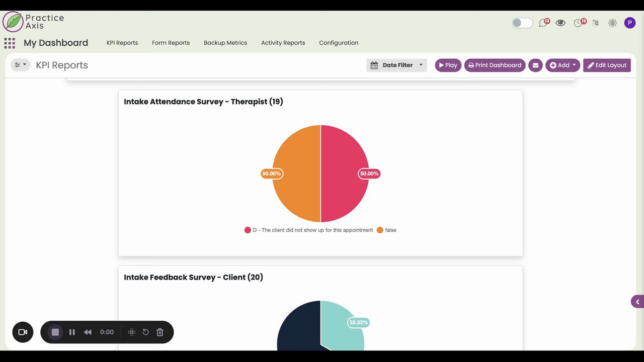Click Intake Attendance Survey - Therapist (19) title
Image resolution: width=644 pixels, height=362 pixels.
pos(203,102)
